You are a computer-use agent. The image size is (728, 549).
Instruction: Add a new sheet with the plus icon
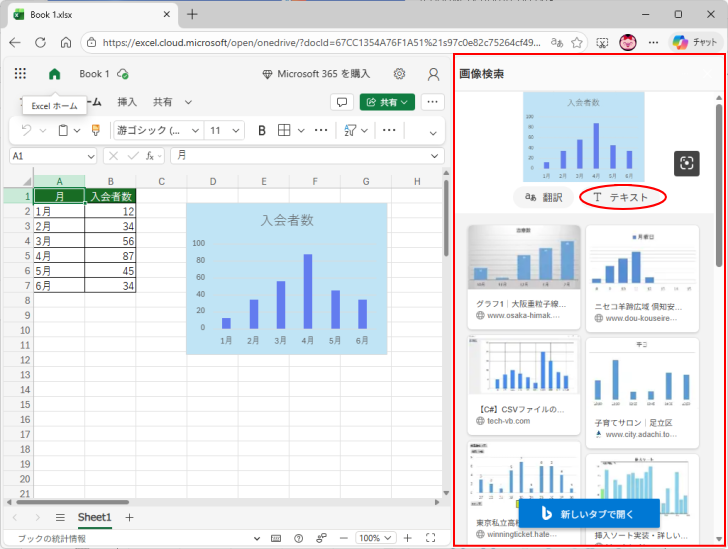129,517
